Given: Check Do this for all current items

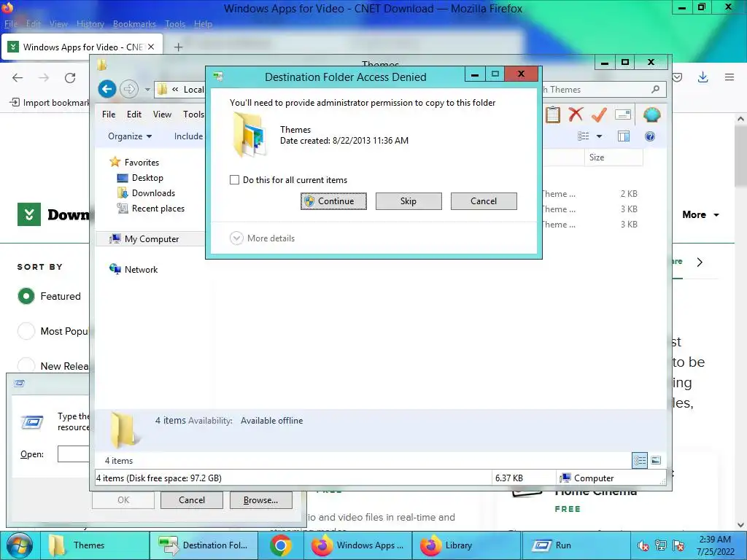Looking at the screenshot, I should coord(234,180).
